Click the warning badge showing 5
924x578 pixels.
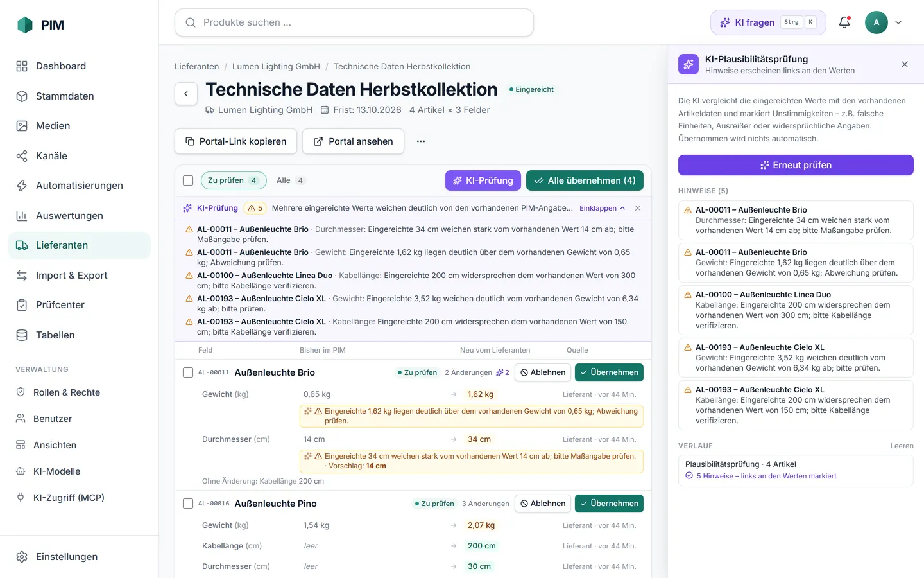[x=255, y=208]
